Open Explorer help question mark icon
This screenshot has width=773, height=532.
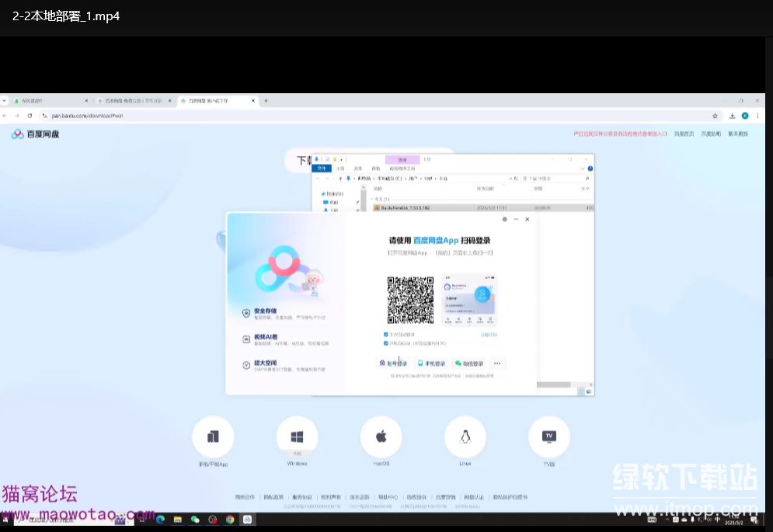pos(590,169)
